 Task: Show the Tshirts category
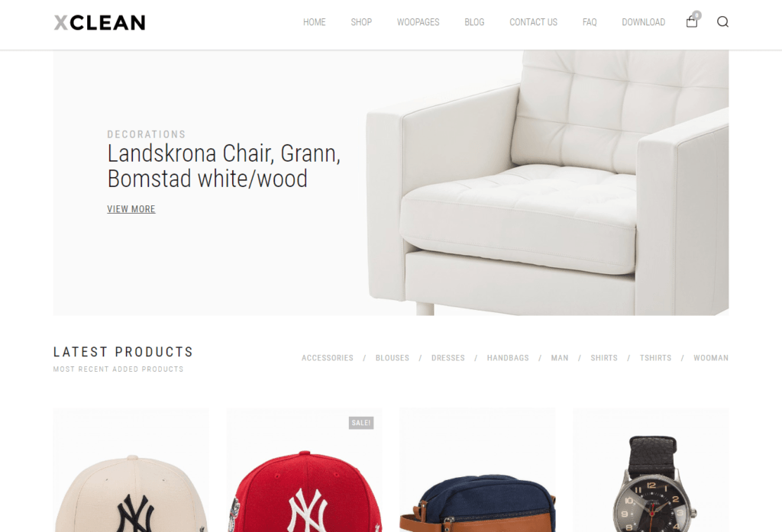[655, 358]
